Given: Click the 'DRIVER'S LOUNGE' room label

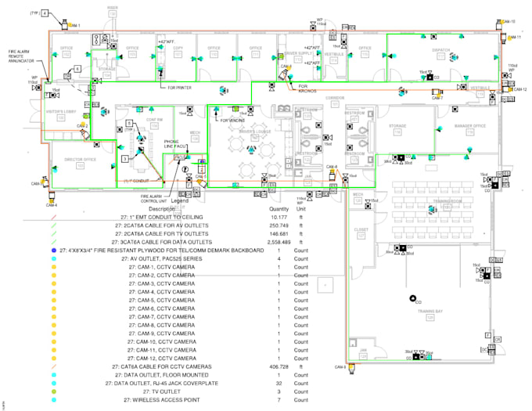Looking at the screenshot, I should [255, 132].
